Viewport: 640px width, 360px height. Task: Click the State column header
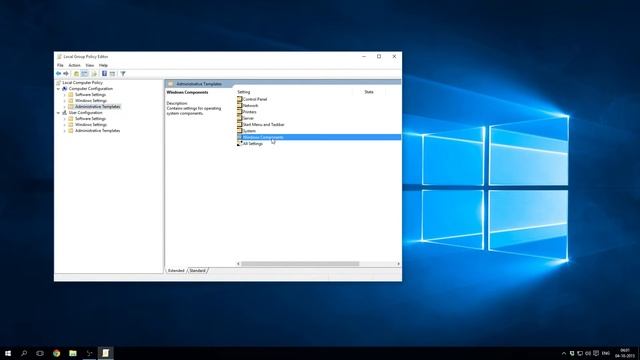(369, 92)
